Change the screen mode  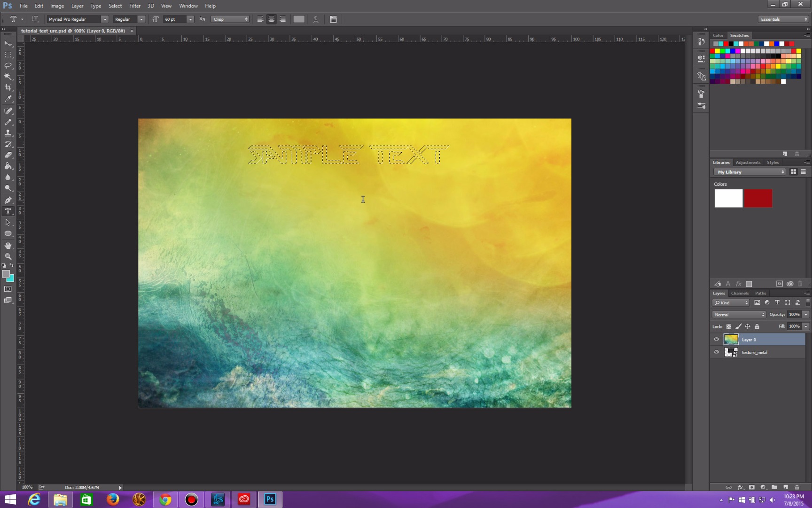[x=8, y=300]
